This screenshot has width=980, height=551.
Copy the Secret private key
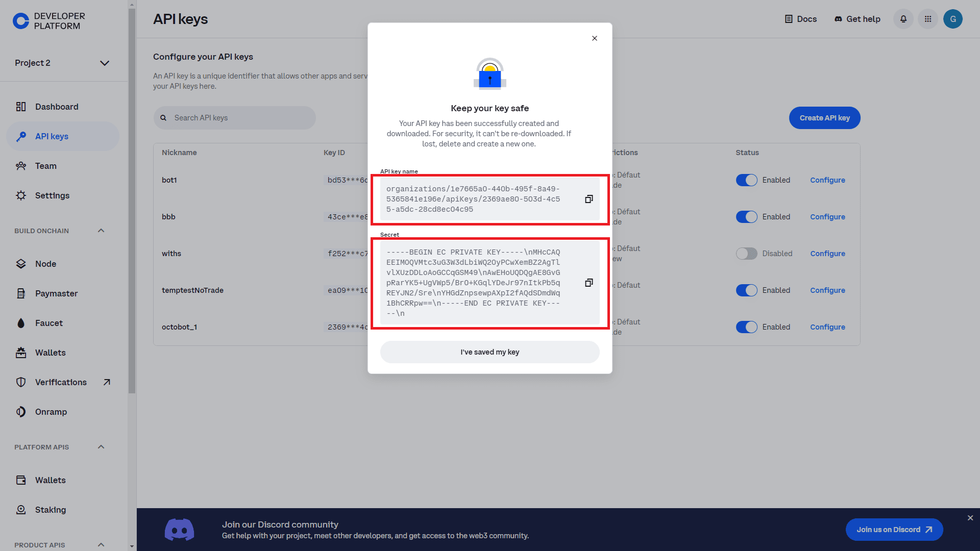pyautogui.click(x=589, y=283)
